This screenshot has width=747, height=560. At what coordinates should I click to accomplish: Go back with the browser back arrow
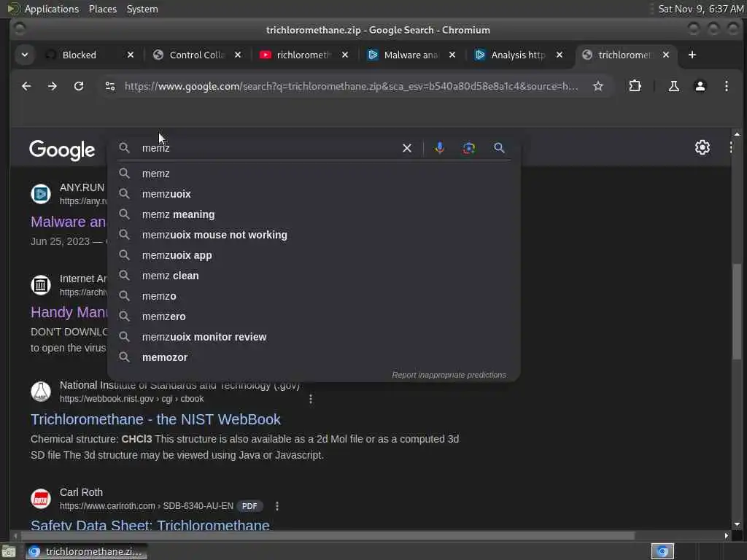pos(26,86)
